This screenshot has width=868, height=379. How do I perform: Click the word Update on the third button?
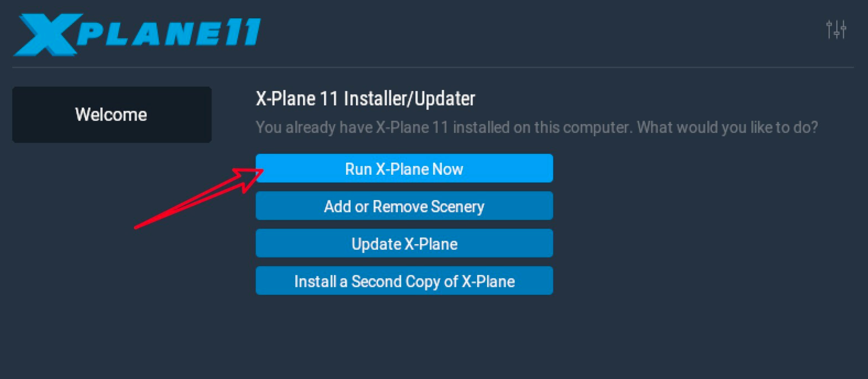click(x=377, y=244)
